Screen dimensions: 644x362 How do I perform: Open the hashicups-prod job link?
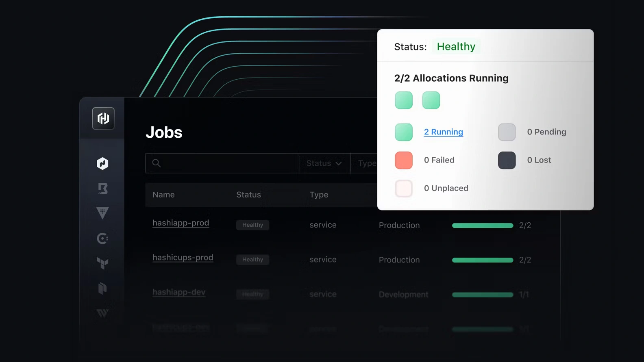pyautogui.click(x=183, y=258)
